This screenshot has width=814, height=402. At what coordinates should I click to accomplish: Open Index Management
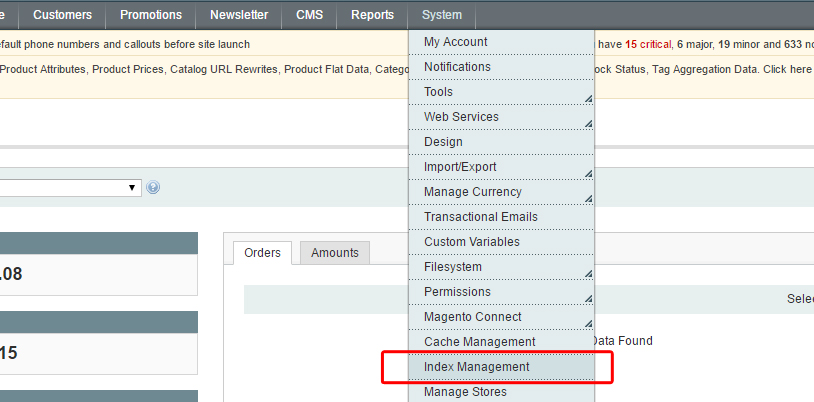501,367
